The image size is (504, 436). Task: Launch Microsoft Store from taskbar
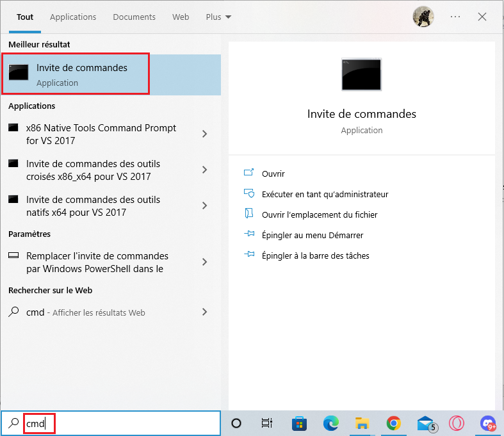coord(299,423)
